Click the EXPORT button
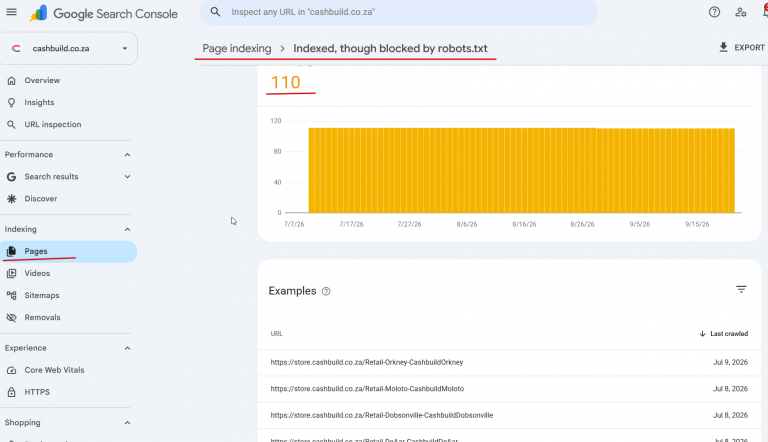The height and width of the screenshot is (442, 768). [x=742, y=48]
